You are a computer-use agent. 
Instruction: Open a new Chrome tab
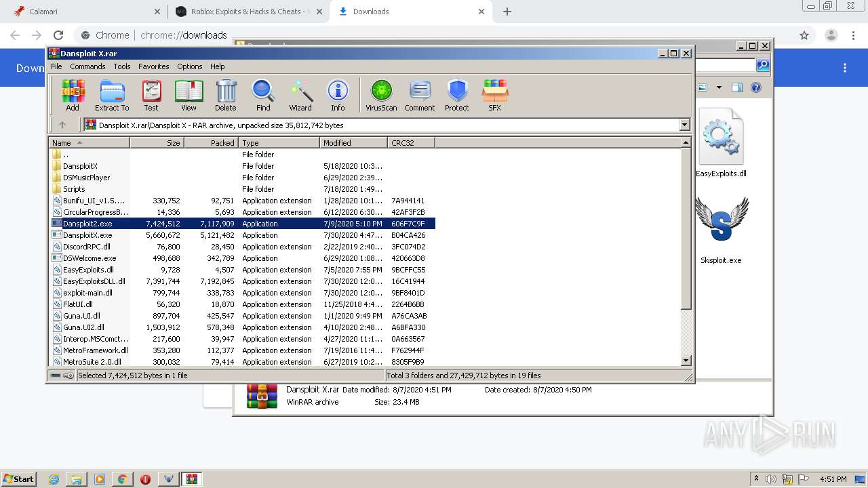[x=507, y=12]
